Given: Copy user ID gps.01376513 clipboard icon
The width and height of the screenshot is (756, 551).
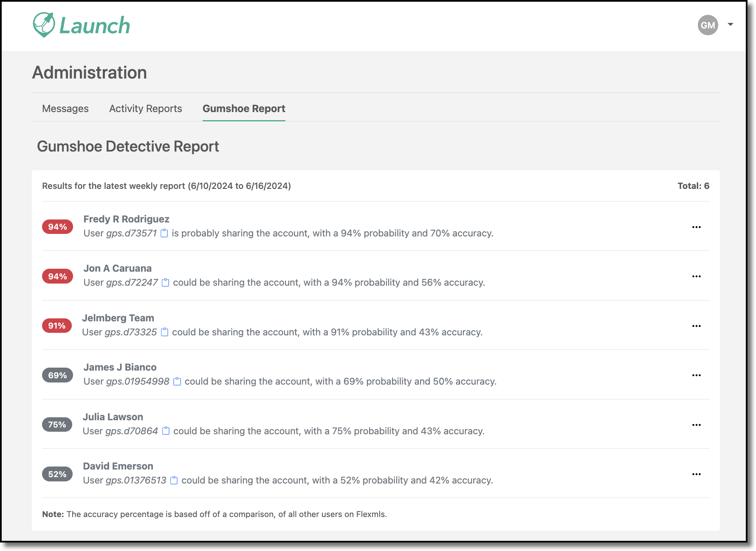Looking at the screenshot, I should [x=174, y=480].
